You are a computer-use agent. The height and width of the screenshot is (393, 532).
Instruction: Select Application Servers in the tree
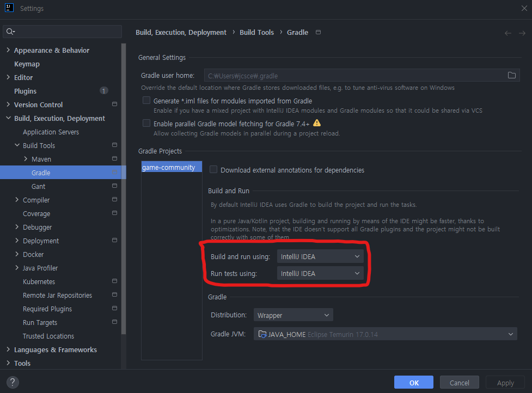[51, 132]
